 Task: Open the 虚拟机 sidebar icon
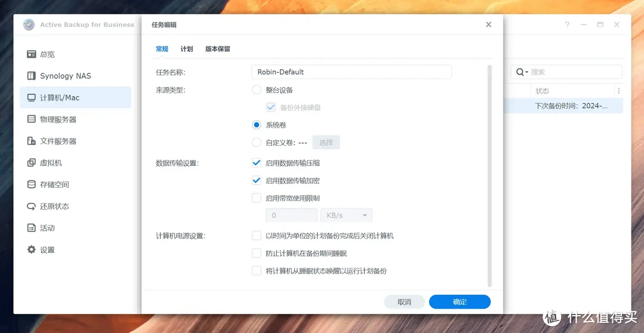(x=31, y=163)
